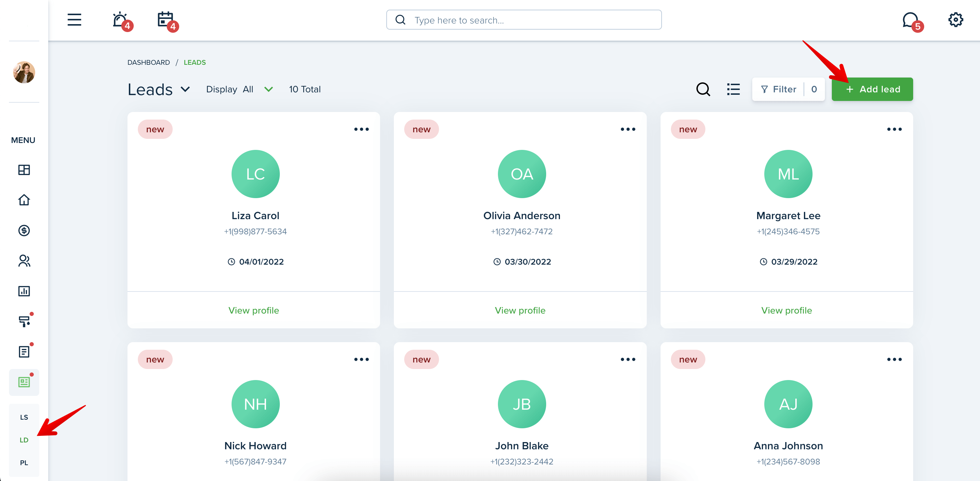The image size is (980, 481).
Task: Click the new status tag on Liza Carol
Action: [155, 130]
